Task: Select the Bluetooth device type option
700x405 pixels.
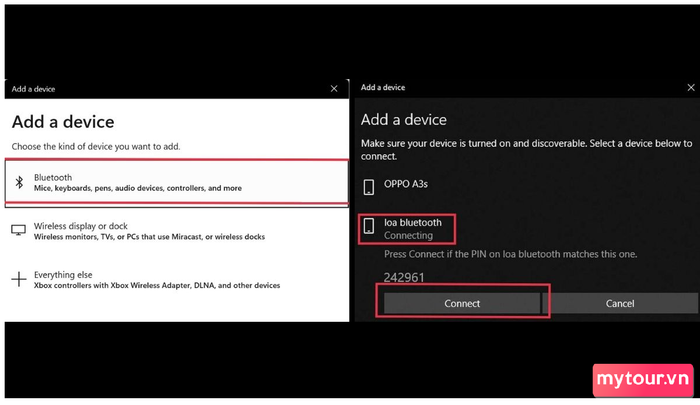Action: tap(177, 183)
